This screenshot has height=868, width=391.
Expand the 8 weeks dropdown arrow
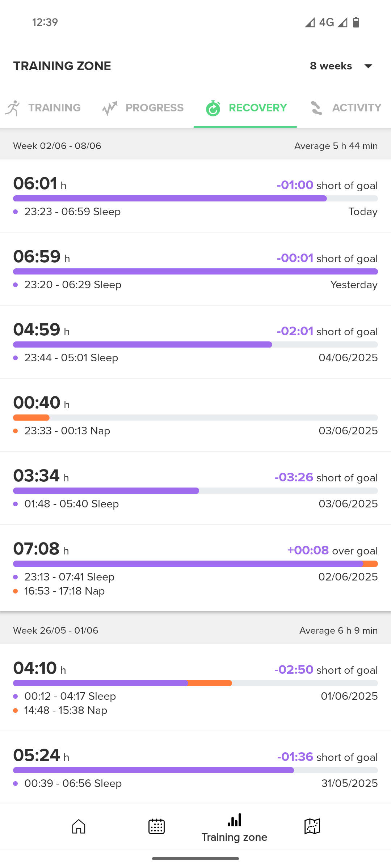click(368, 66)
